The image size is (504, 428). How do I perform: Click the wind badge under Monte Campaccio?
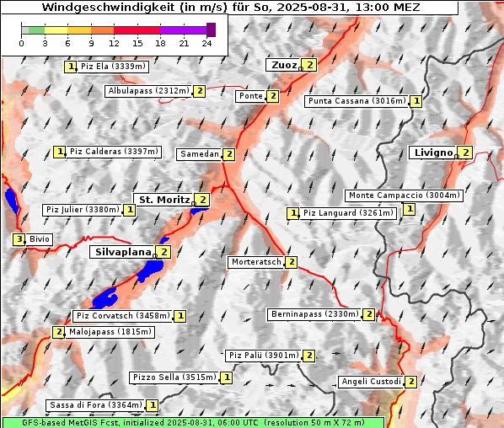[409, 209]
